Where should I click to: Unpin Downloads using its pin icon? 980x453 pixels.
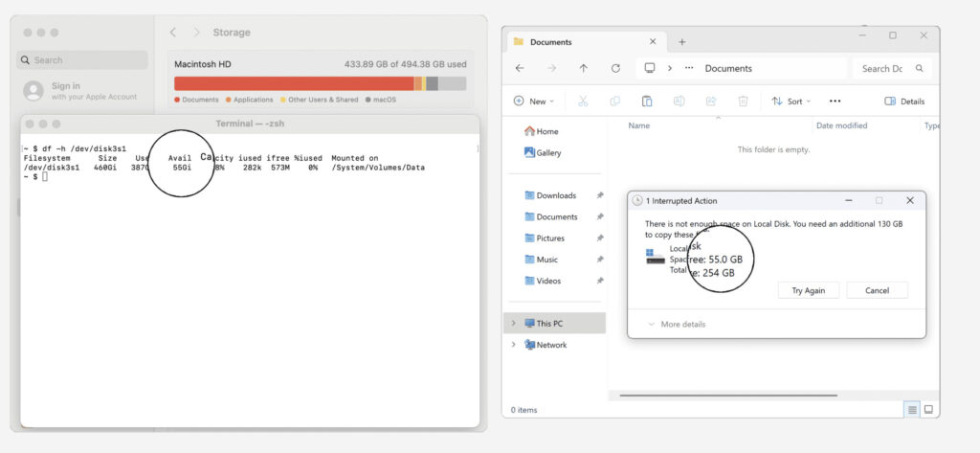(600, 195)
